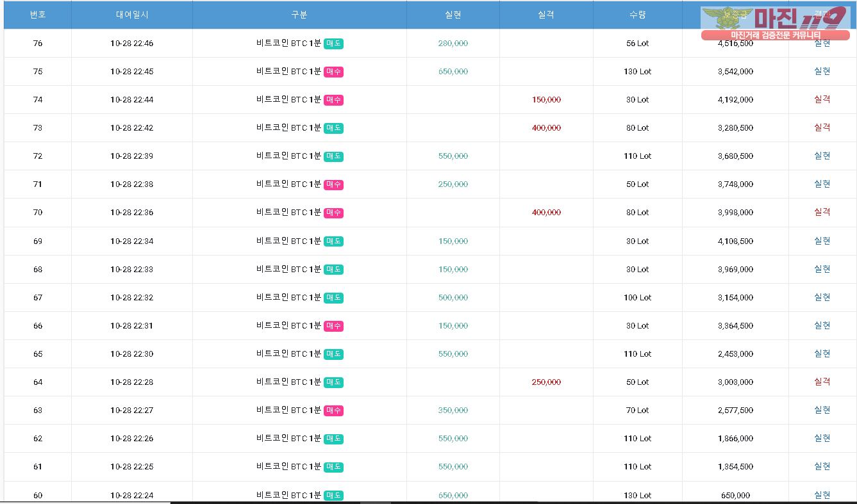Click the deposit value 3,154,000
857x504 pixels.
tap(736, 298)
